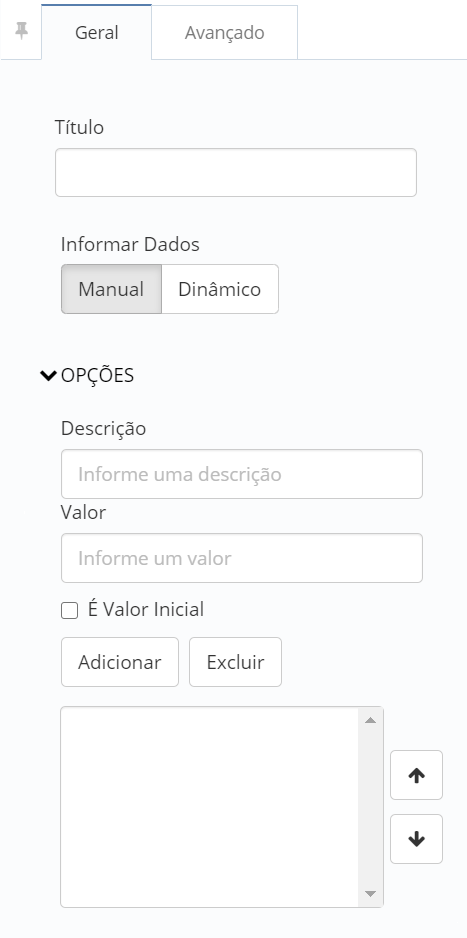
Task: Focus the Descrição input field
Action: (242, 474)
